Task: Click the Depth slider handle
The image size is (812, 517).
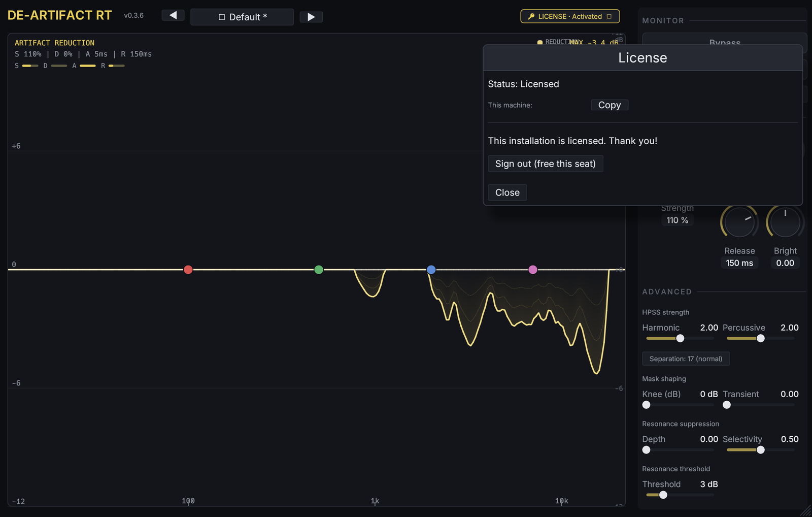Action: tap(647, 450)
